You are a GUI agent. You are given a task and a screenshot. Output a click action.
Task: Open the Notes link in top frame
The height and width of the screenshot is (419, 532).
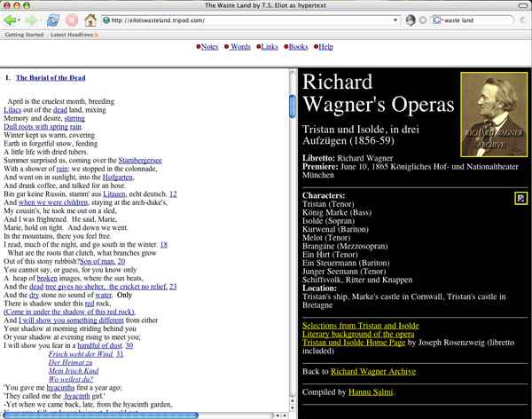tap(209, 46)
